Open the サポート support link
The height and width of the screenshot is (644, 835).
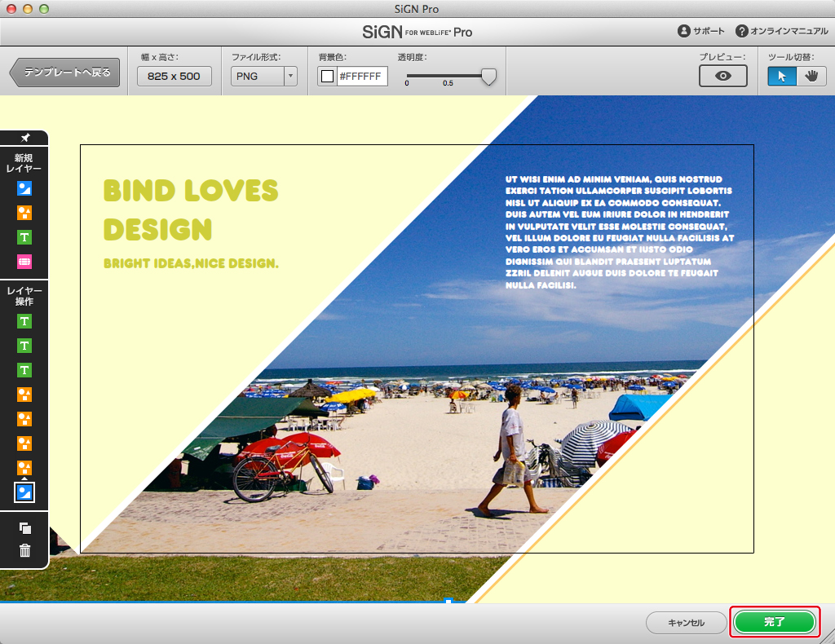tap(700, 31)
